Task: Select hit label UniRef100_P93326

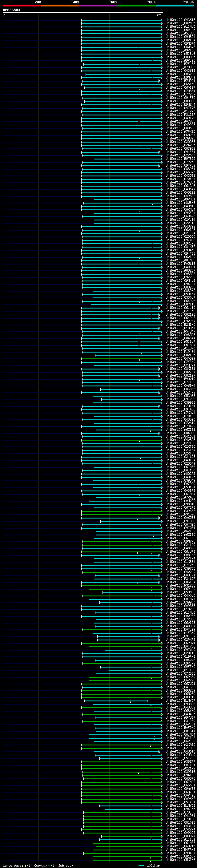Action: tap(180, 704)
